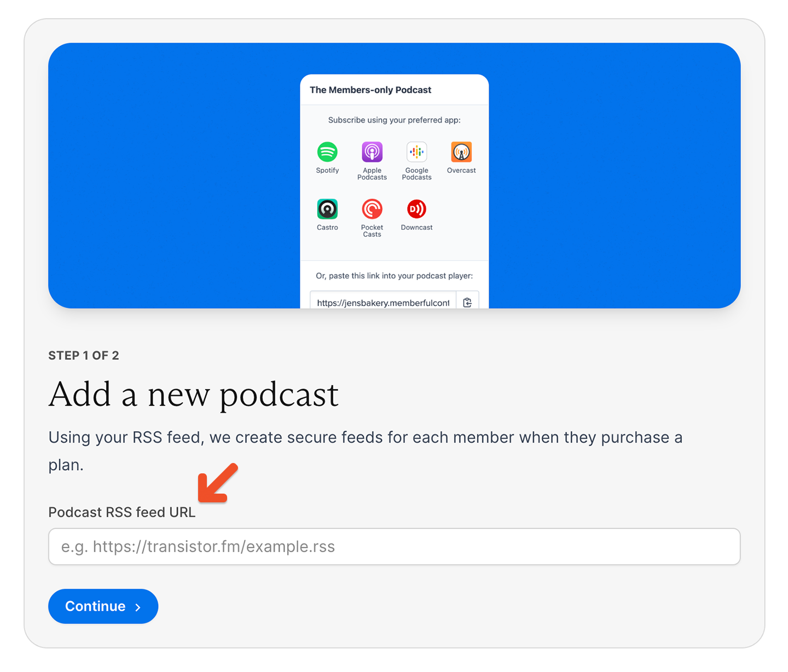Select the Castro app icon

pos(327,210)
